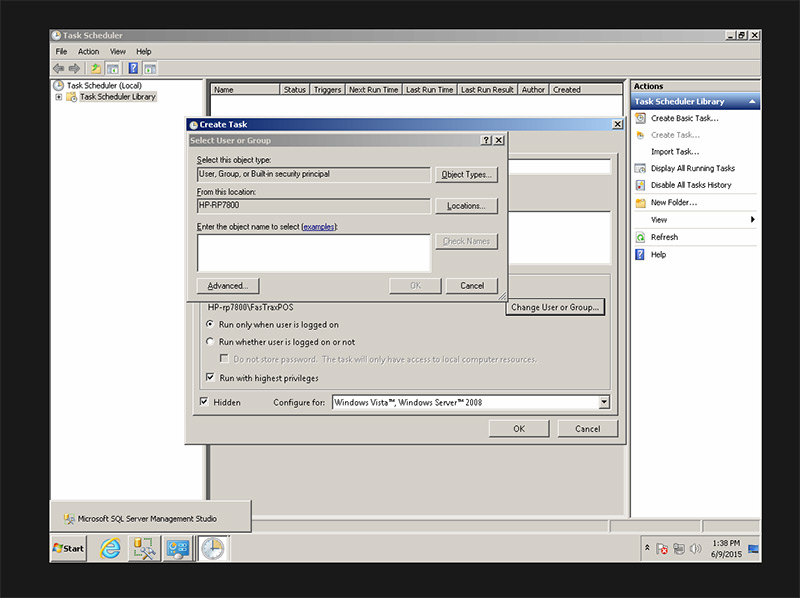Click Import Task... in the Actions pane
Screen dimensions: 800x598
coord(675,152)
